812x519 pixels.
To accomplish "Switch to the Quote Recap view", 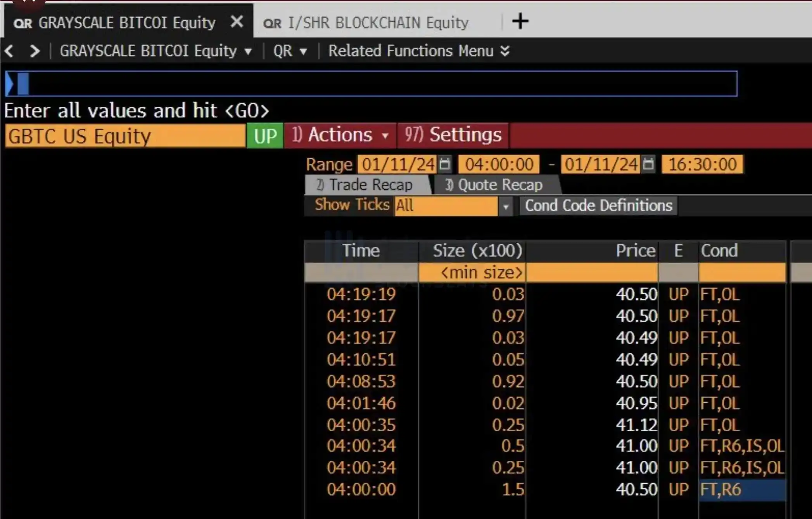I will [x=492, y=185].
